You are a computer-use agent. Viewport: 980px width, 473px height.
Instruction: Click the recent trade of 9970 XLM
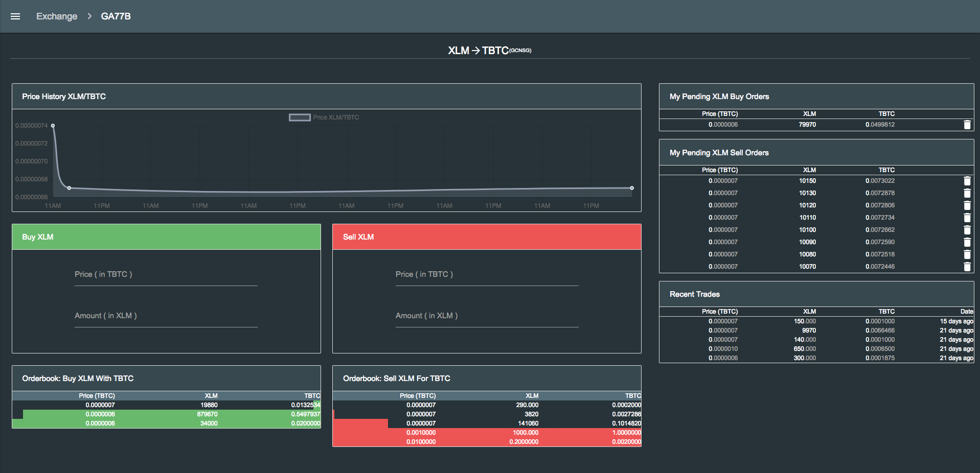pos(816,330)
